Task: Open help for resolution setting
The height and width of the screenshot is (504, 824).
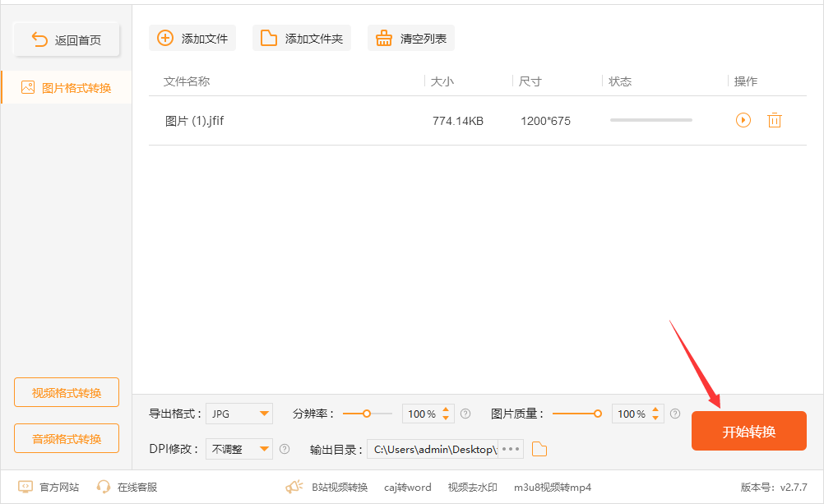Action: (465, 414)
